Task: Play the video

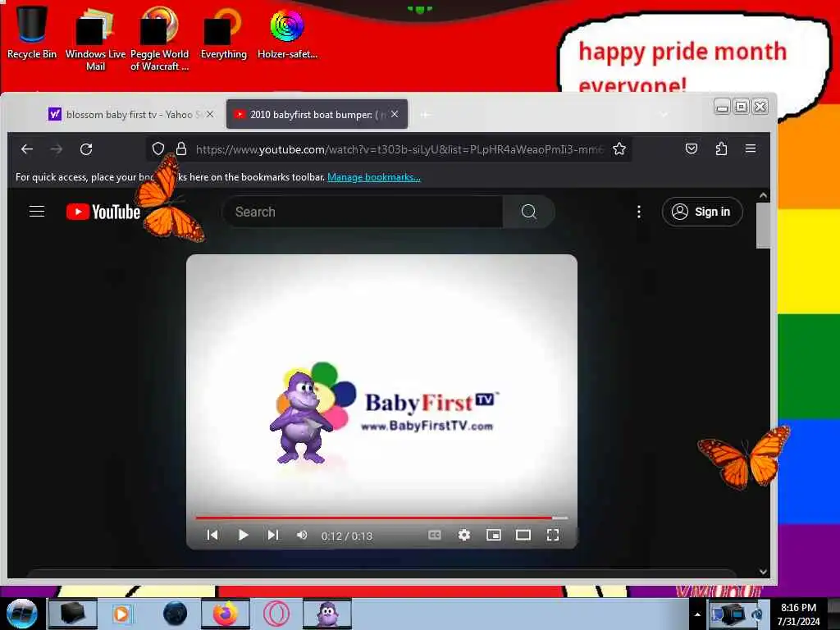Action: point(243,535)
